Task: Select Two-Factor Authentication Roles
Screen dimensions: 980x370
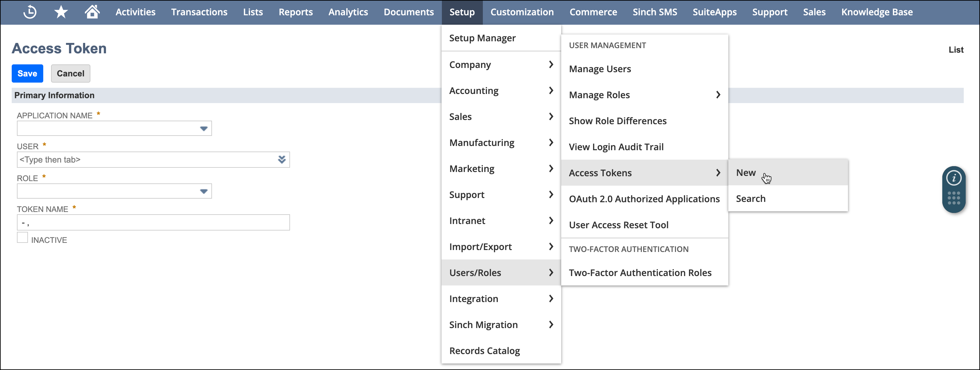Action: point(644,273)
